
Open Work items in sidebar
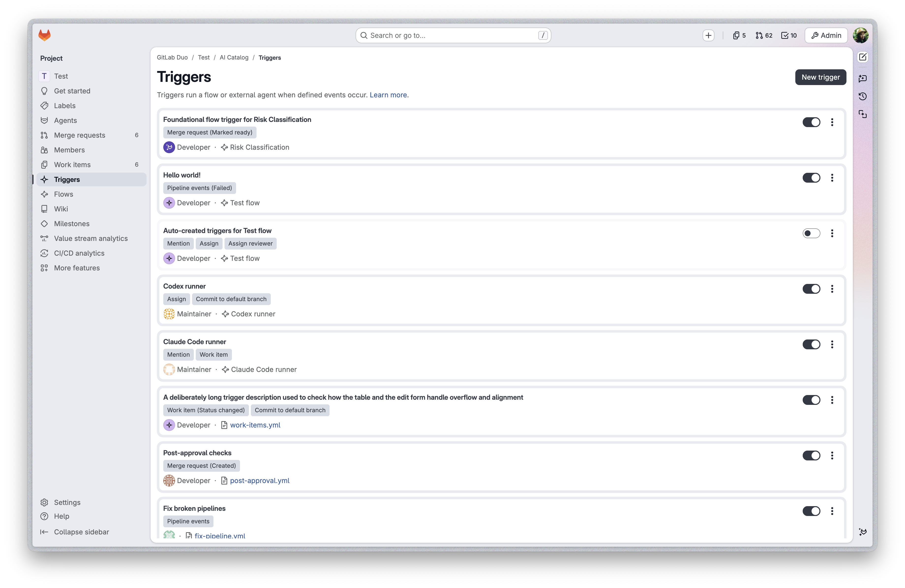point(91,165)
